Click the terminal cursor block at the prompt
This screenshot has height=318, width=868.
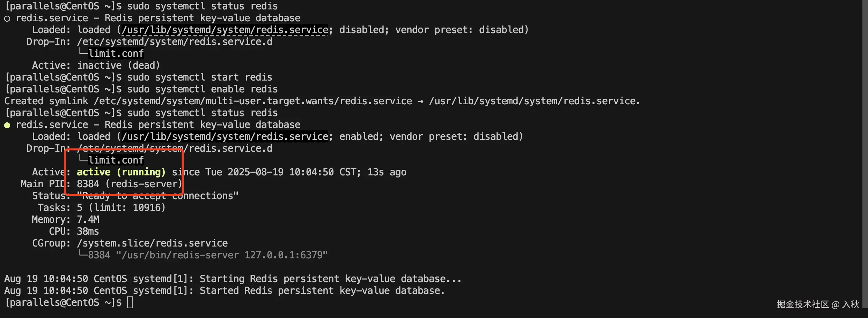130,302
